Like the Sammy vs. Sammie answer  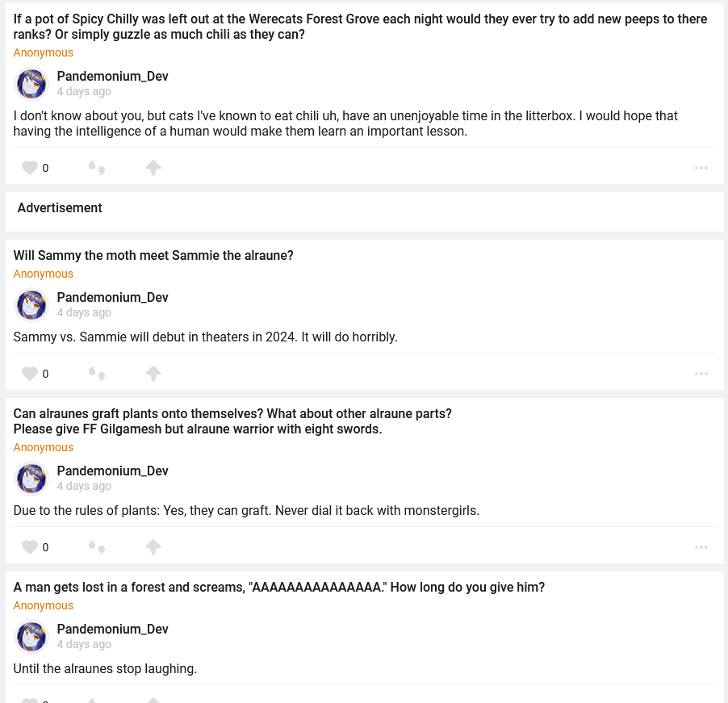tap(30, 374)
